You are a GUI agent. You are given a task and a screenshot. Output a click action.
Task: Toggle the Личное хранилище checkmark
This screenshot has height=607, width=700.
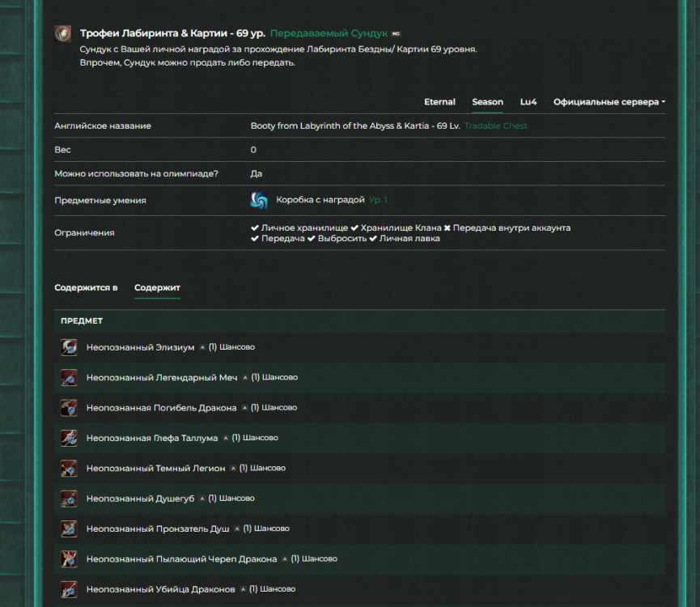point(254,227)
